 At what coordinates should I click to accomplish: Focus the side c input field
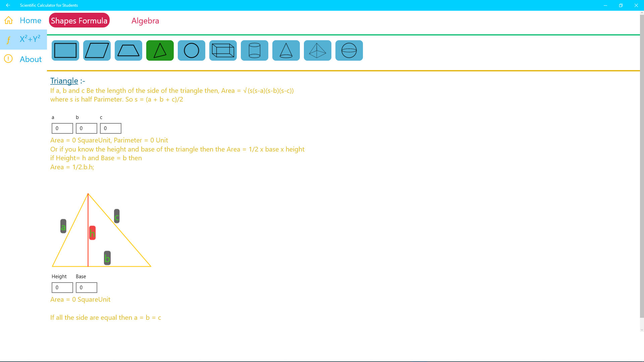tap(111, 128)
